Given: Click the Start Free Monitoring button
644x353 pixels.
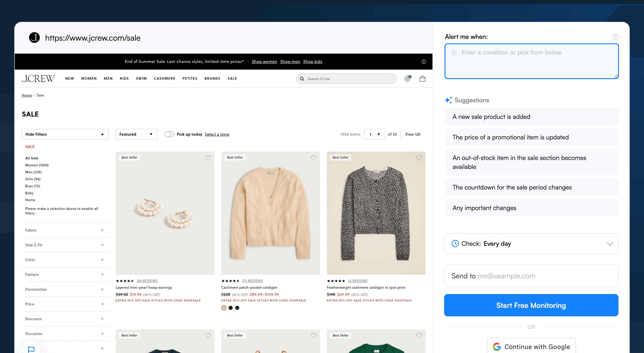Looking at the screenshot, I should pos(531,305).
